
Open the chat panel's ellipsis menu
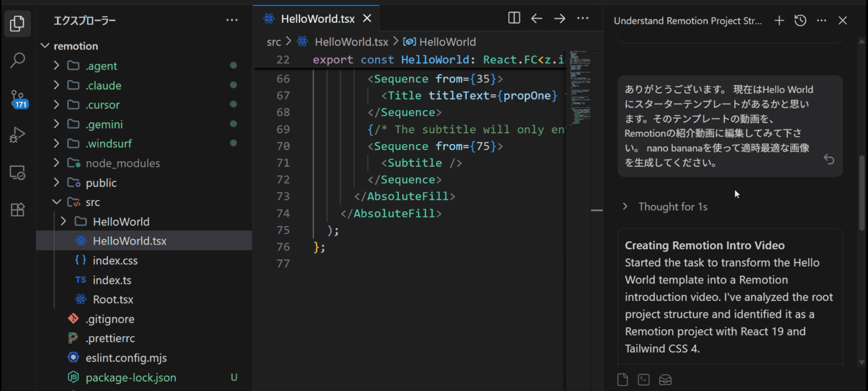point(821,20)
